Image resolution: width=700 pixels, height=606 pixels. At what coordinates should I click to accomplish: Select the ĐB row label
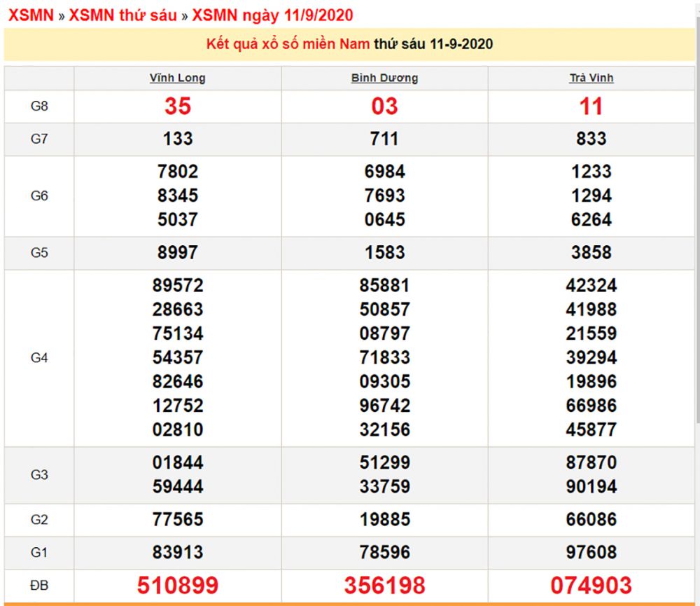point(39,584)
